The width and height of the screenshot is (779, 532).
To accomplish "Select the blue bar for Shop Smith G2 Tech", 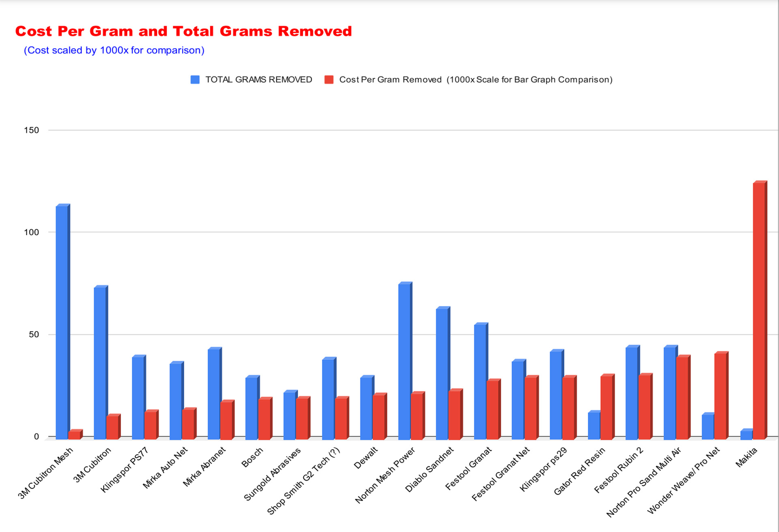I will (x=329, y=399).
